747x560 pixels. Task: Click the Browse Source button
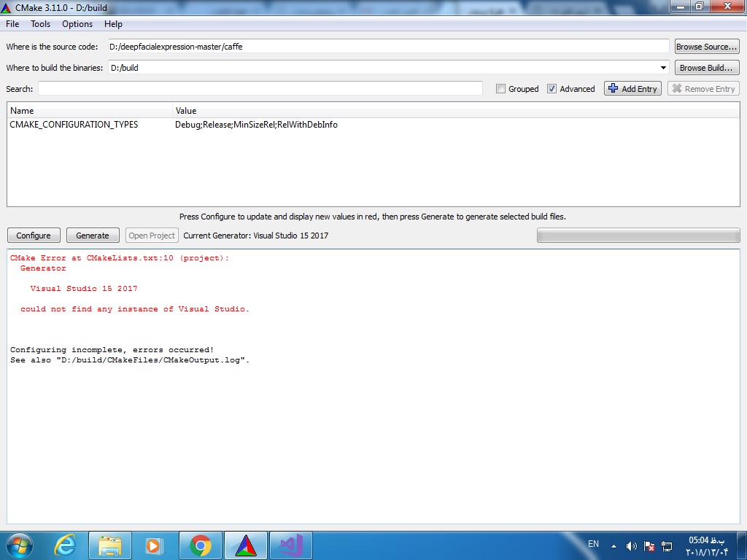click(x=707, y=47)
